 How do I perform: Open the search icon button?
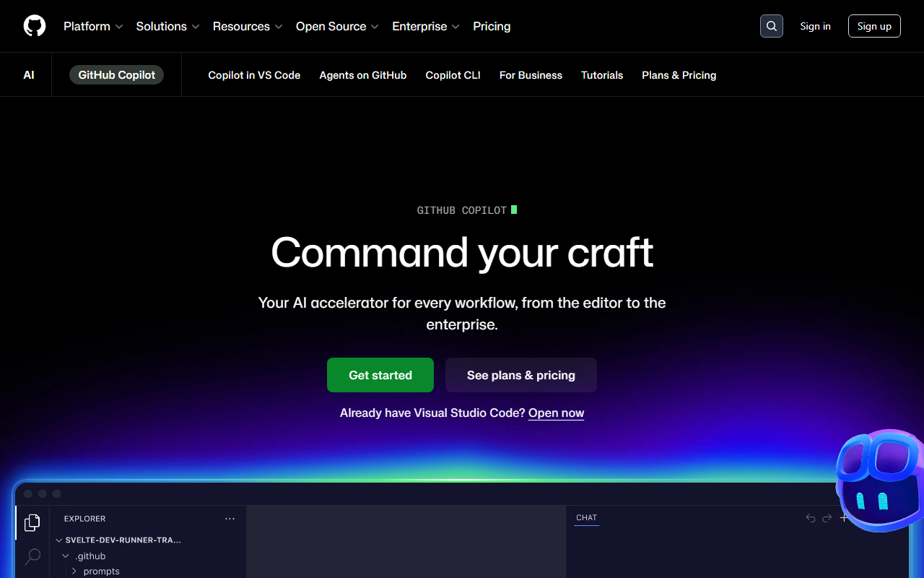point(772,26)
